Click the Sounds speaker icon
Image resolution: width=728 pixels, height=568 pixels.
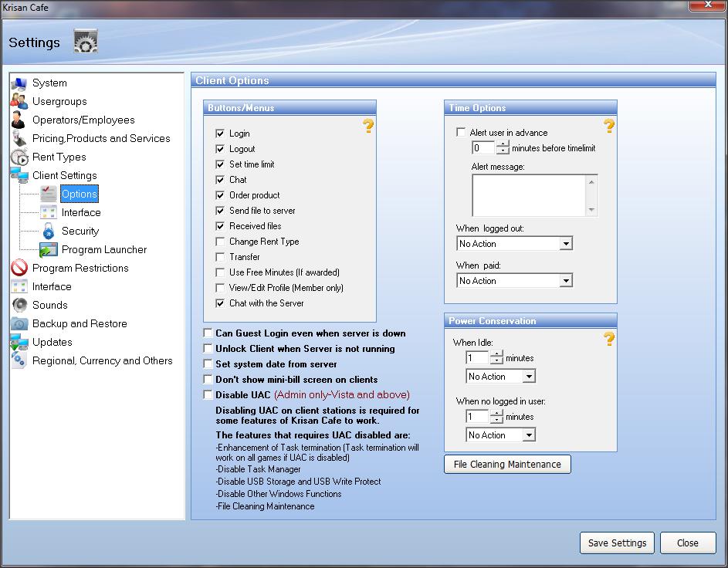point(19,306)
